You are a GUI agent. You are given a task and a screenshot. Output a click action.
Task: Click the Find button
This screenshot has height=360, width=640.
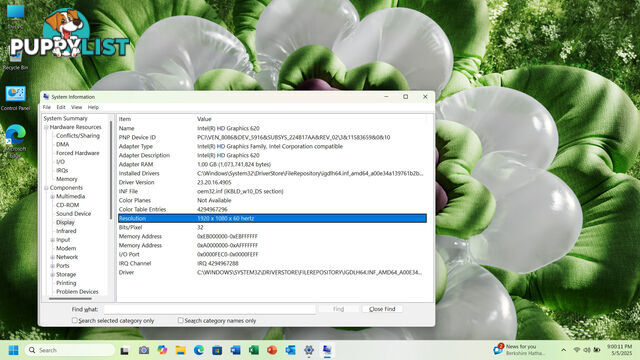pyautogui.click(x=338, y=309)
